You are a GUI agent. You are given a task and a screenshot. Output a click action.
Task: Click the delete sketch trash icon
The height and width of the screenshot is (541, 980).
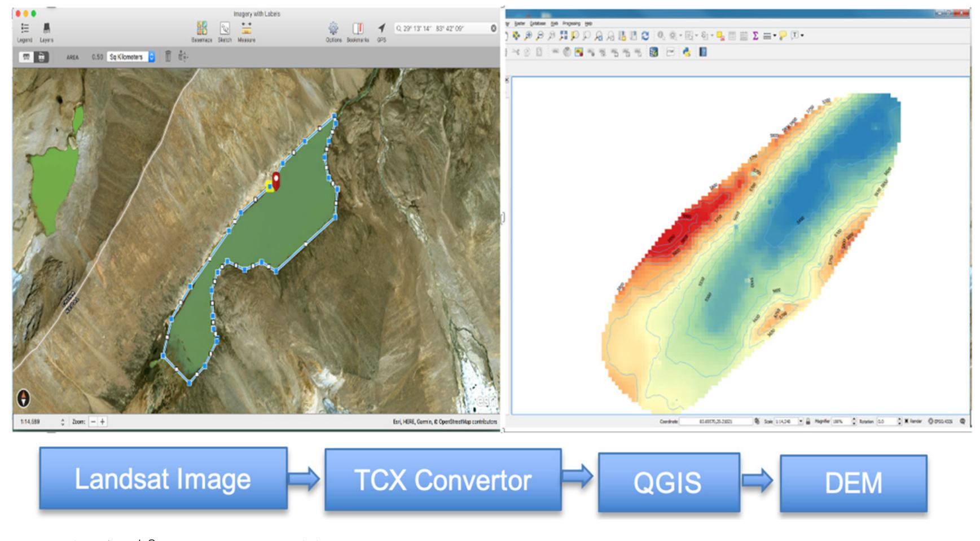pos(168,56)
